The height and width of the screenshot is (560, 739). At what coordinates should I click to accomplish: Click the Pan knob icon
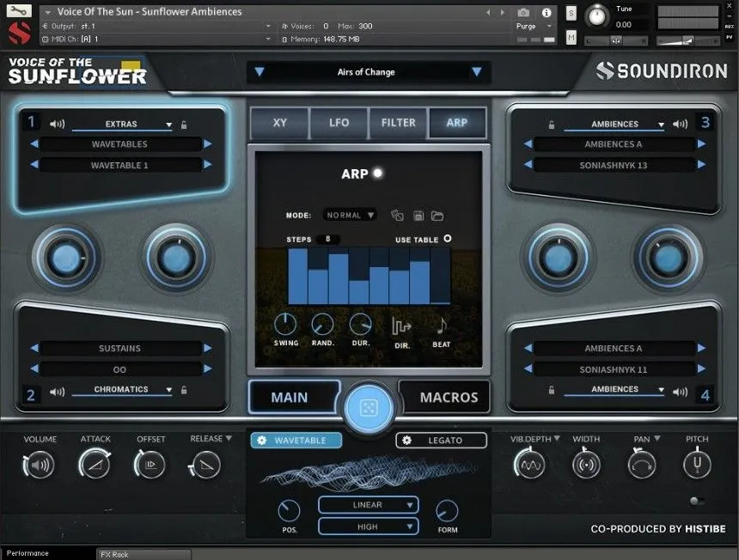coord(642,465)
